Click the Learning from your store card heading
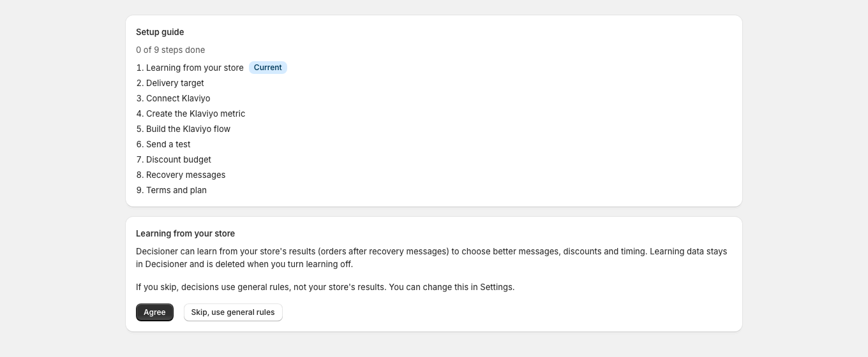The height and width of the screenshot is (357, 868). tap(185, 233)
